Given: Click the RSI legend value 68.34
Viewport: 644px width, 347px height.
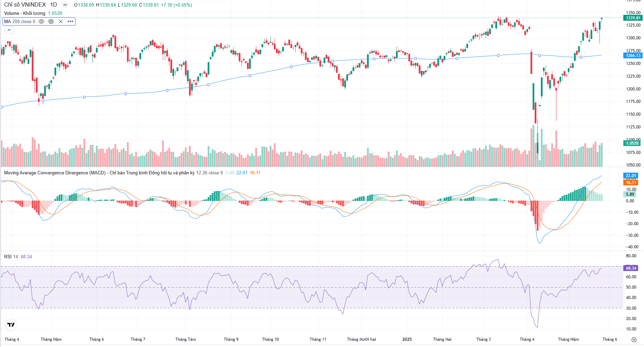Looking at the screenshot, I should pos(26,257).
